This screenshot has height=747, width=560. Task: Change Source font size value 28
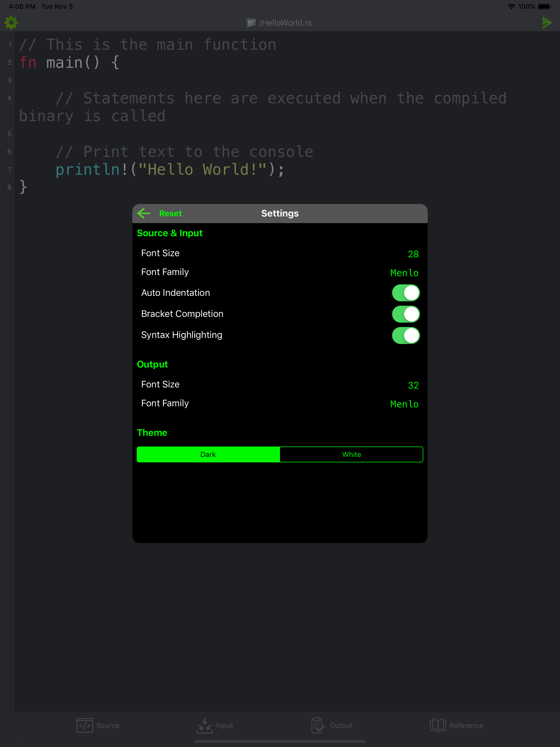[x=413, y=254]
